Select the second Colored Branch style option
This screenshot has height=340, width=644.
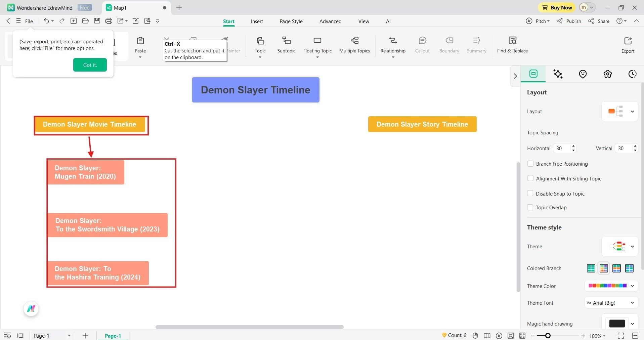604,268
